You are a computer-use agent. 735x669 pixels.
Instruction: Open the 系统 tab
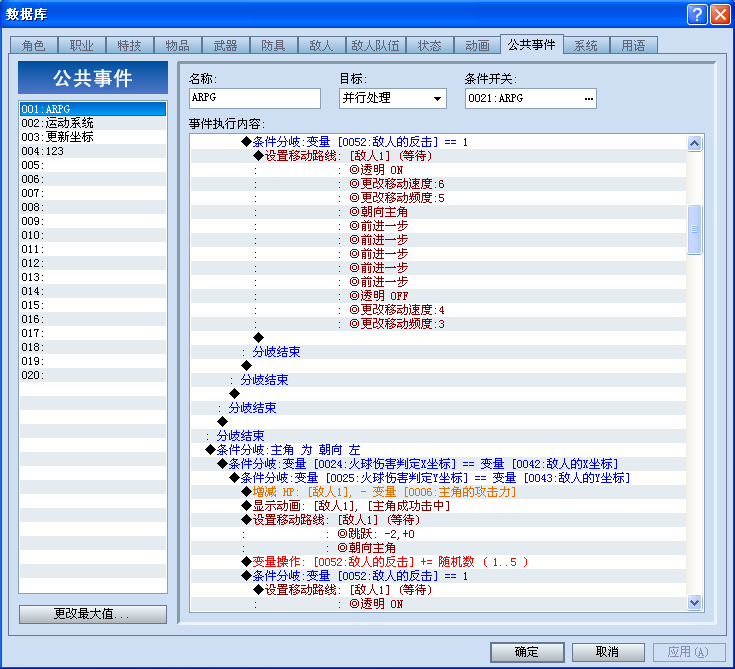[x=586, y=45]
